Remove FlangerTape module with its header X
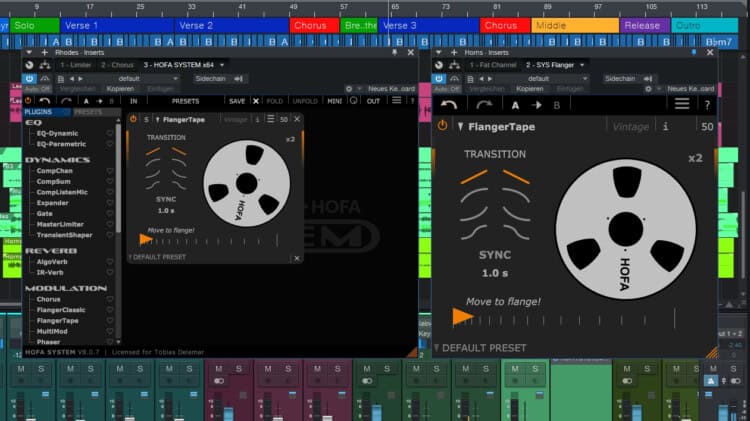This screenshot has height=421, width=750. coord(297,119)
